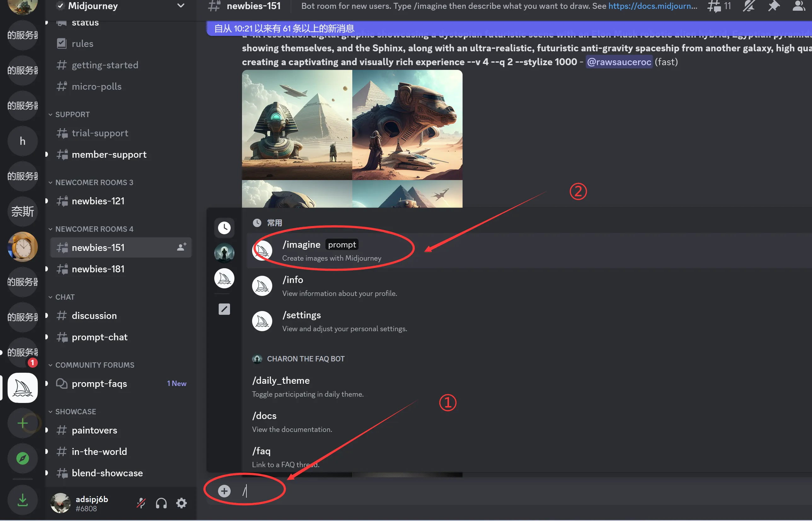Click Download apps arrow icon
Viewport: 812px width, 521px height.
23,500
